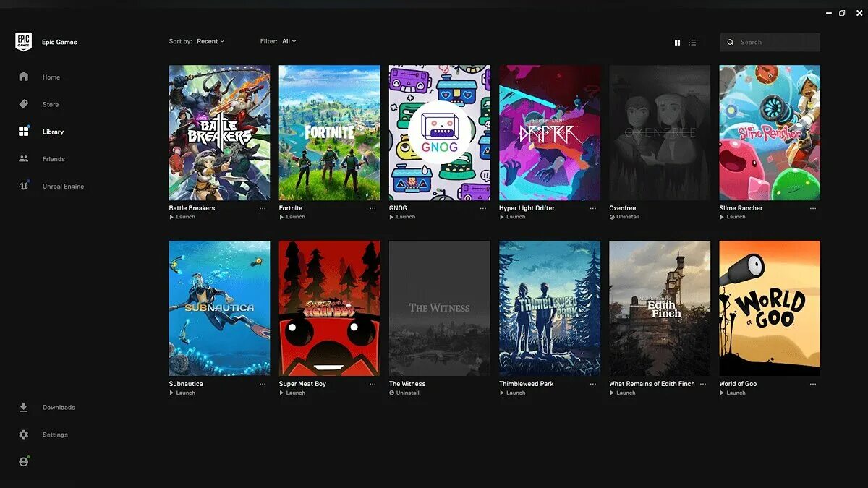Uninstall Oxenfree
Screen dimensions: 868x488
624,217
